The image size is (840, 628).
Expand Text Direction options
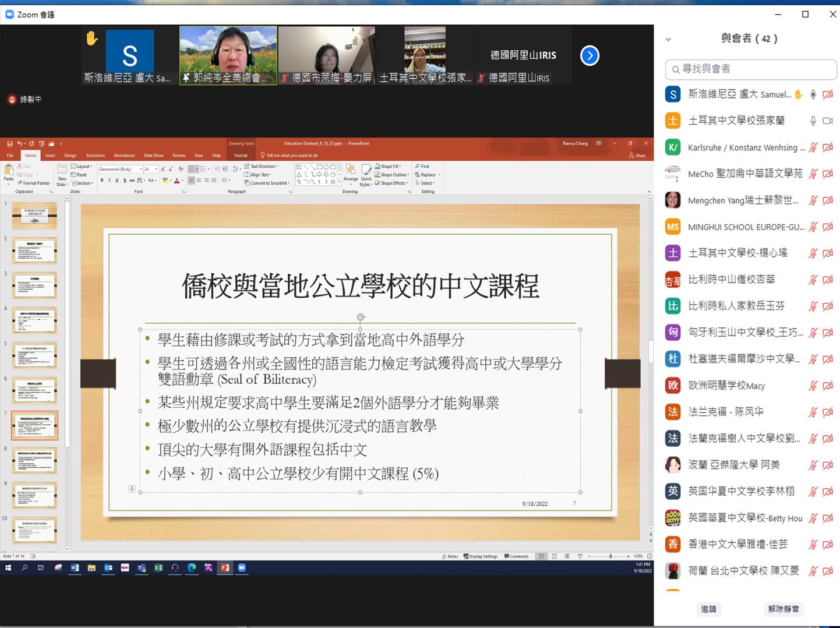point(261,166)
